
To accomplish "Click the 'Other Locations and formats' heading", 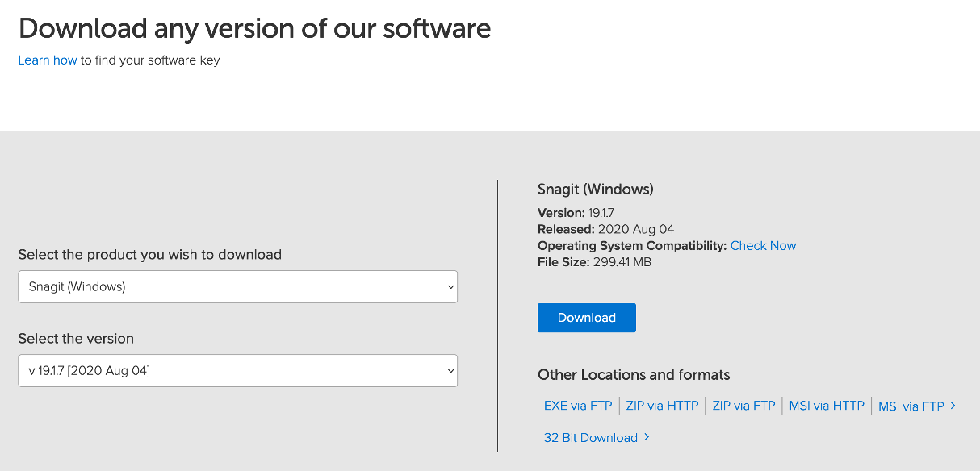I will click(634, 375).
